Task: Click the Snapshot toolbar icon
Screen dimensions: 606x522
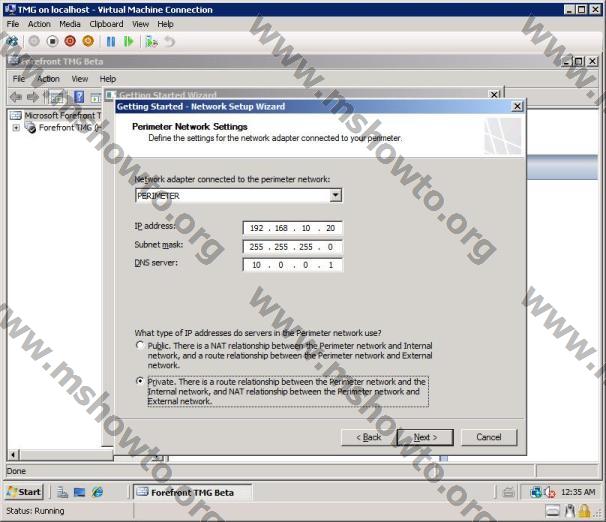Action: [151, 41]
